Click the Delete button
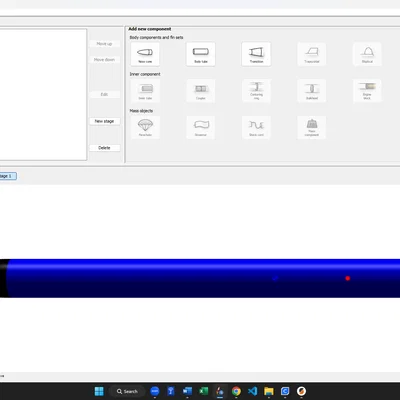Screen dimensions: 400x400 coord(104,148)
